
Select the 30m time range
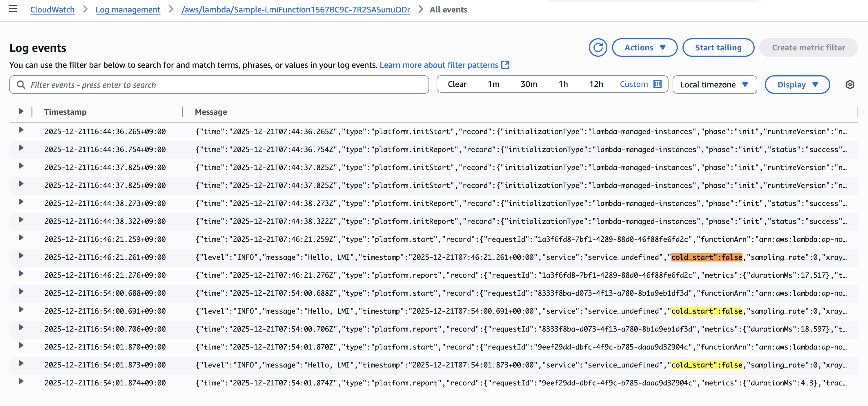click(x=528, y=84)
